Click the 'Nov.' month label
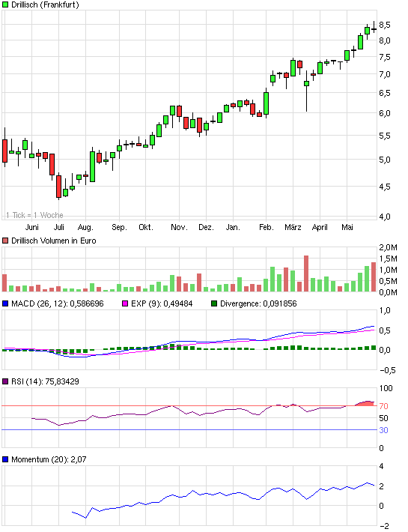 (x=179, y=227)
